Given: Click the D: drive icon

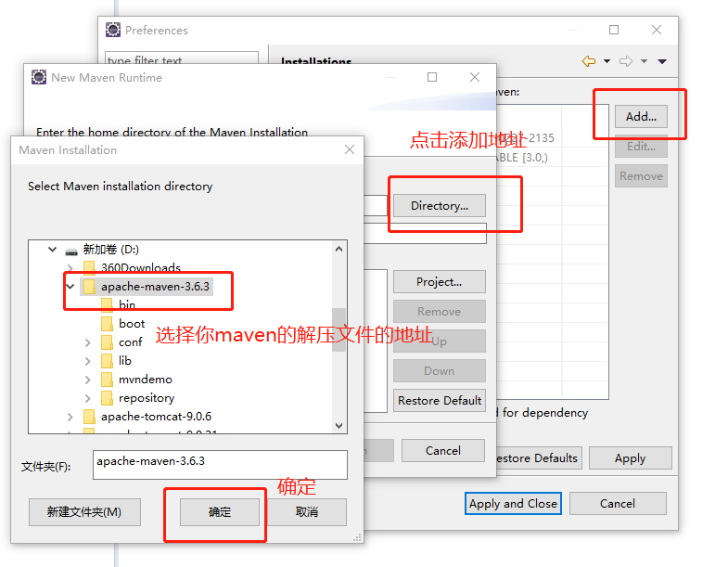Looking at the screenshot, I should pyautogui.click(x=71, y=251).
